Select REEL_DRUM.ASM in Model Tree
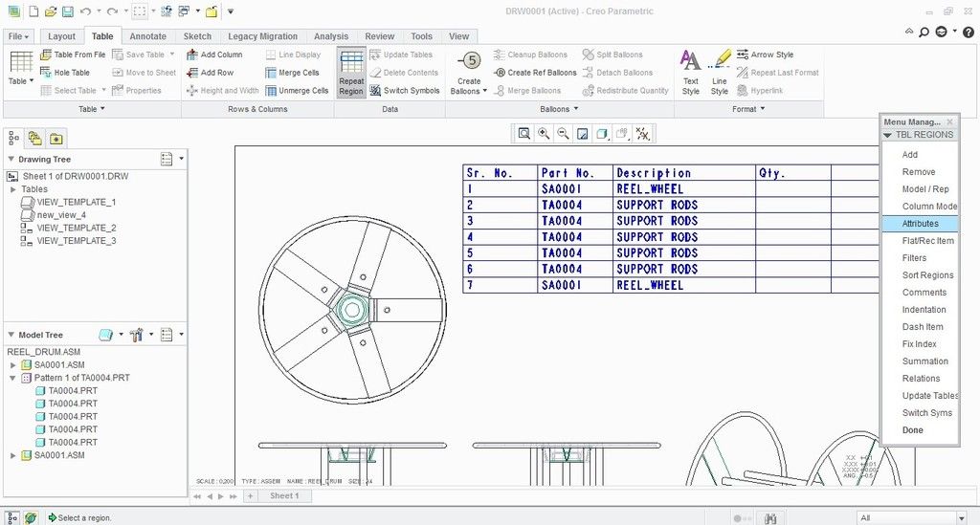The height and width of the screenshot is (525, 980). point(44,352)
